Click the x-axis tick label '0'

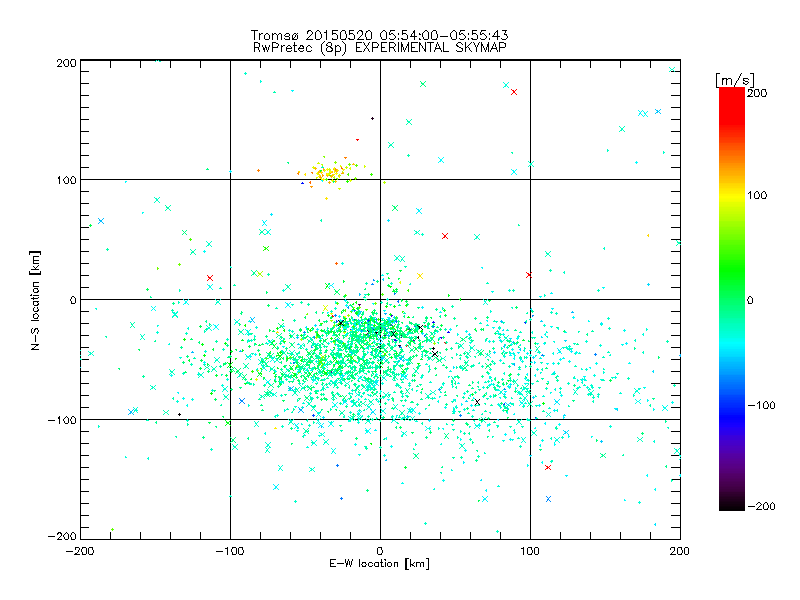tap(380, 551)
